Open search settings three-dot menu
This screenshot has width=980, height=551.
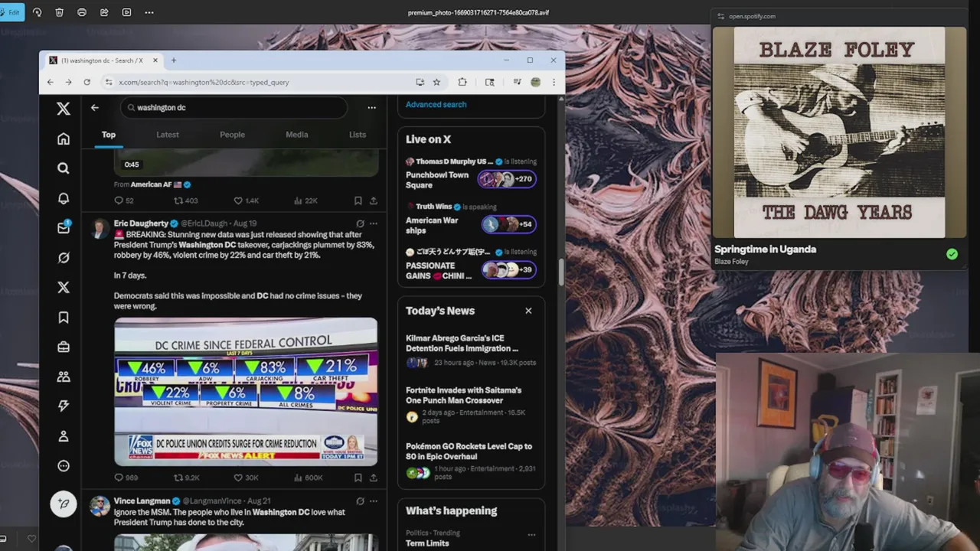coord(371,108)
